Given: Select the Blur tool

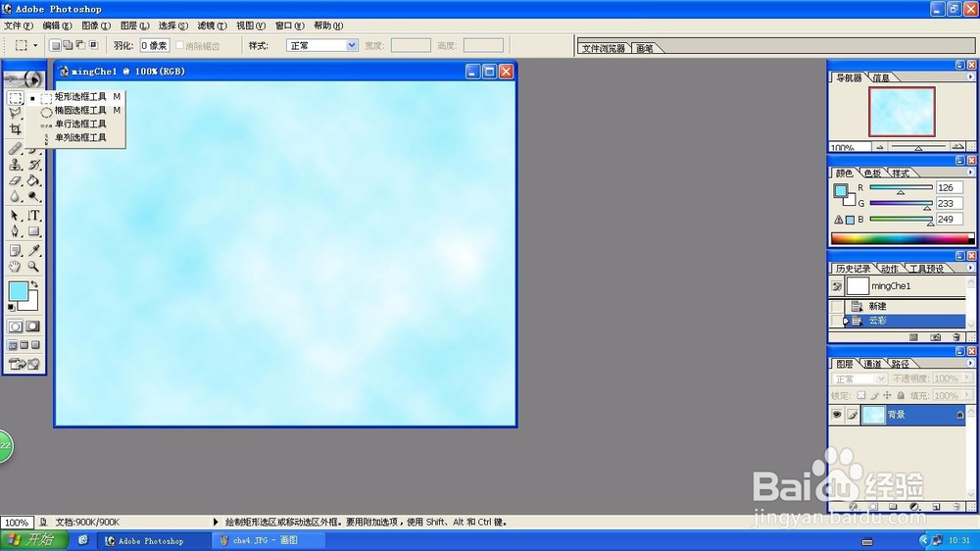Looking at the screenshot, I should [15, 196].
